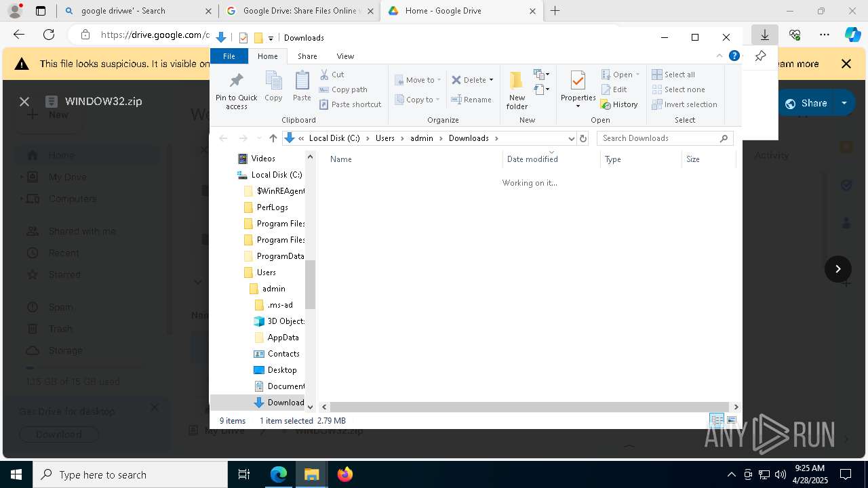Switch to details view icon
The height and width of the screenshot is (488, 868).
click(717, 421)
